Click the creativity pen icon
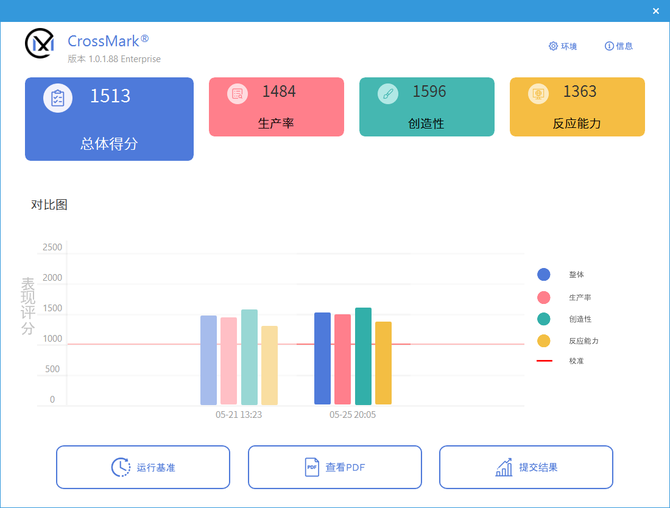This screenshot has height=508, width=670. coord(388,94)
